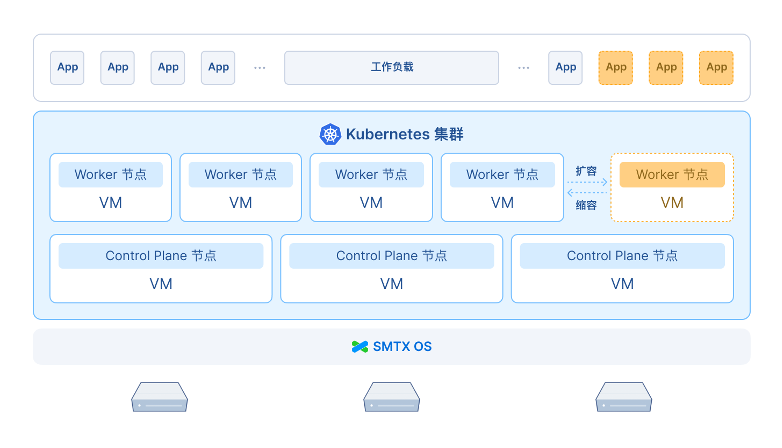Click the middle Control Plane 节点 label
Image resolution: width=782 pixels, height=448 pixels.
[x=391, y=256]
